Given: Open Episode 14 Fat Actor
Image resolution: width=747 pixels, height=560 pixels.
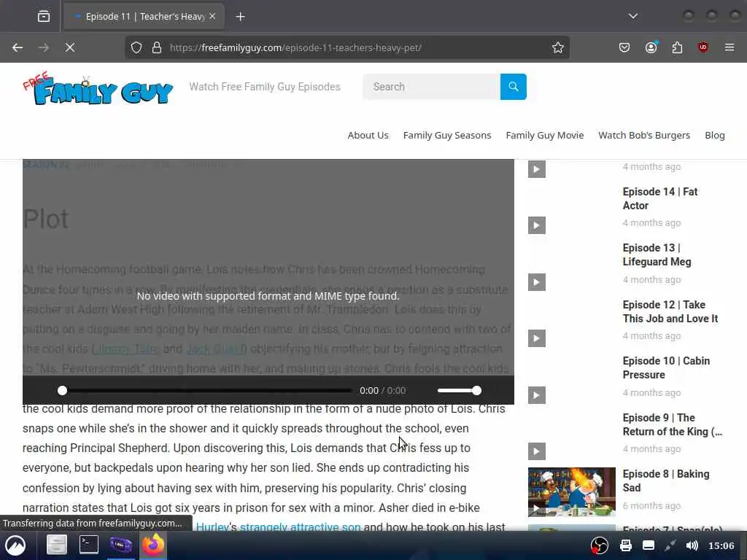Looking at the screenshot, I should point(659,198).
